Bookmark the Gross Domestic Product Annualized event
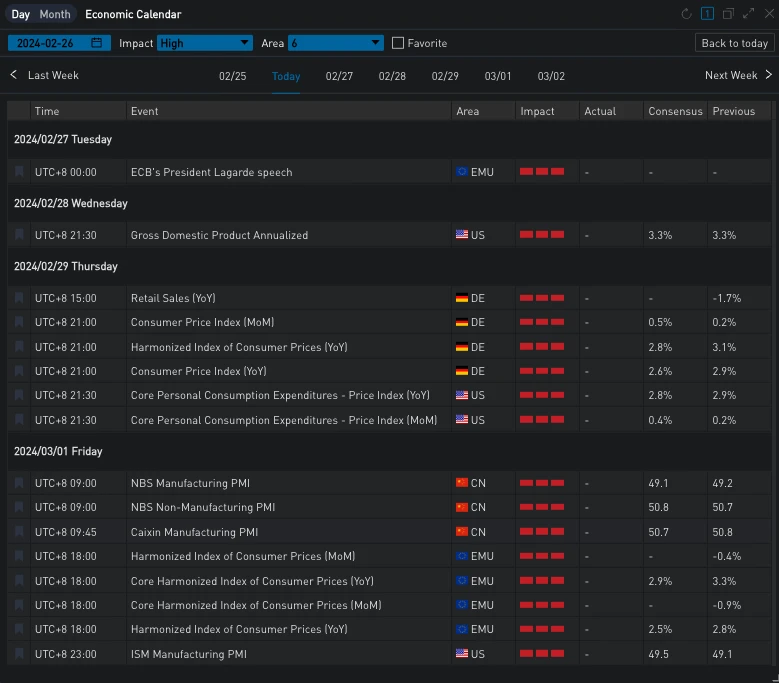The width and height of the screenshot is (779, 683). click(x=19, y=235)
